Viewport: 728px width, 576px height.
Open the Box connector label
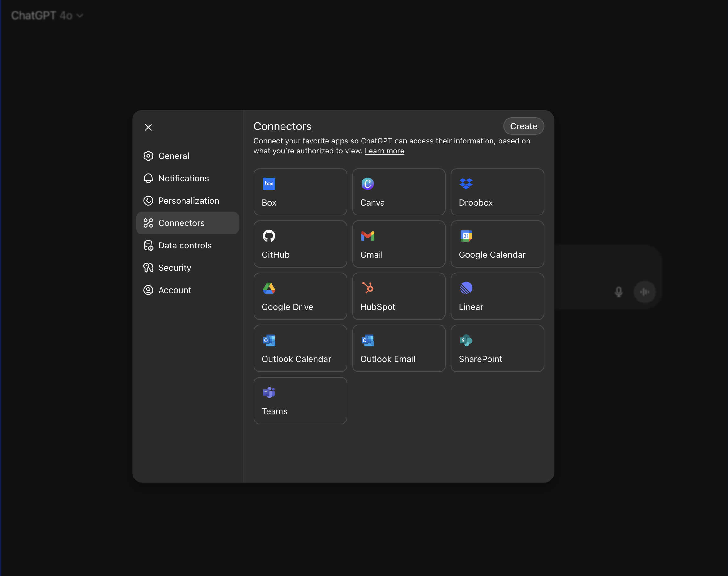[x=269, y=203]
